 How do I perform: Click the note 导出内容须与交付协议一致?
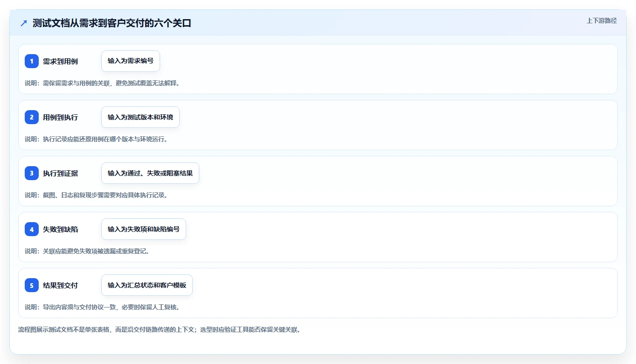102,307
